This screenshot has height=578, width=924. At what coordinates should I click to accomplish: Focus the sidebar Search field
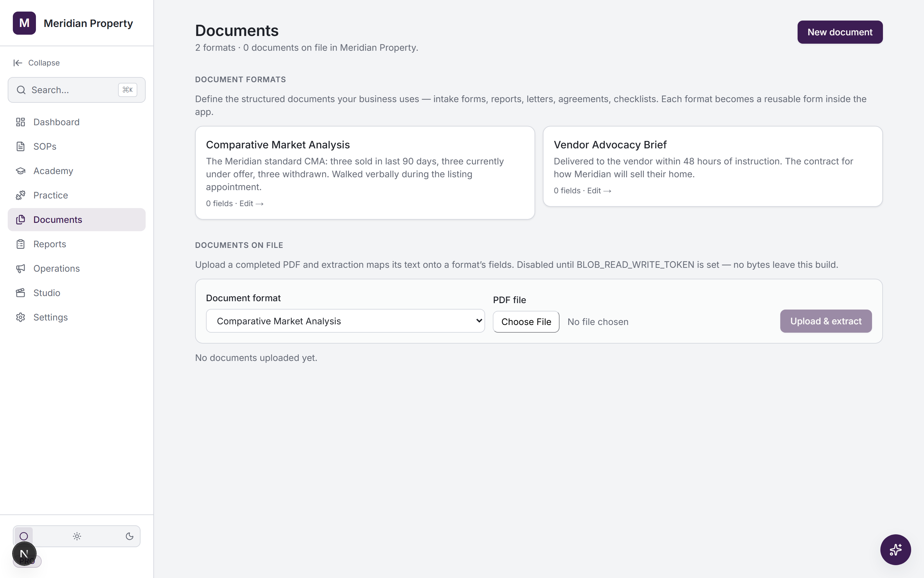click(x=76, y=90)
